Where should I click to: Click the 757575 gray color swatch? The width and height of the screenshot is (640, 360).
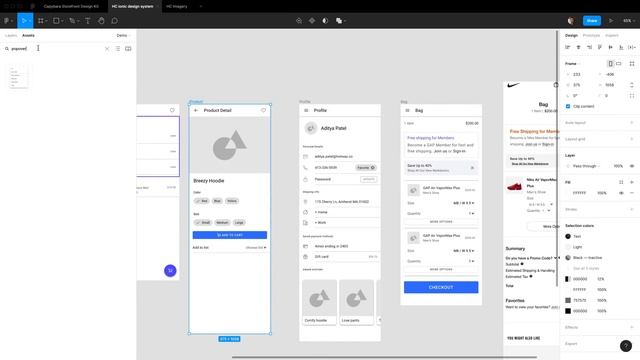tap(568, 300)
